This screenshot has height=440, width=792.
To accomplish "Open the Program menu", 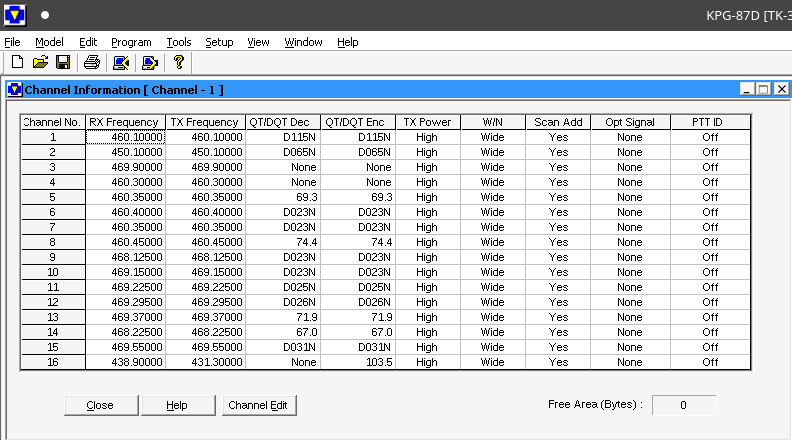I will point(131,42).
